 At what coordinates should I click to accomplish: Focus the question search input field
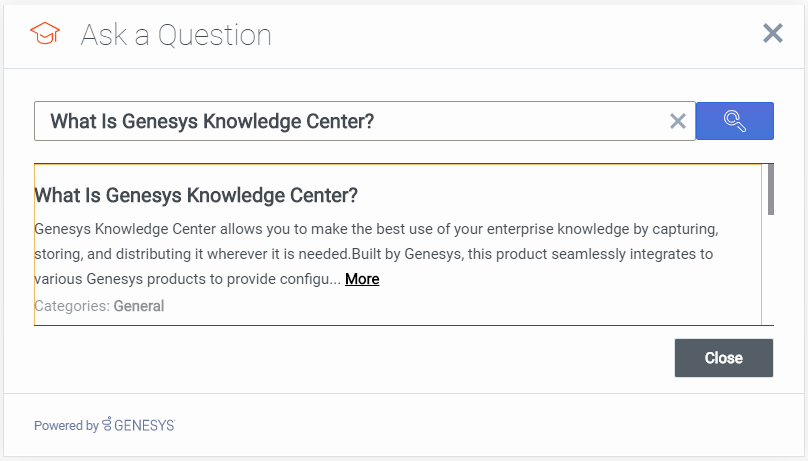click(350, 121)
